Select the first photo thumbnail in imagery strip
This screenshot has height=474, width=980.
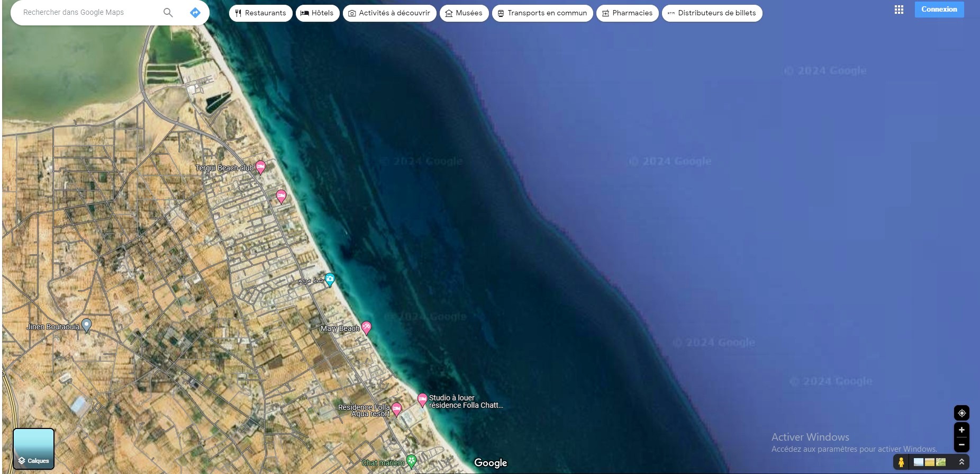pyautogui.click(x=919, y=462)
